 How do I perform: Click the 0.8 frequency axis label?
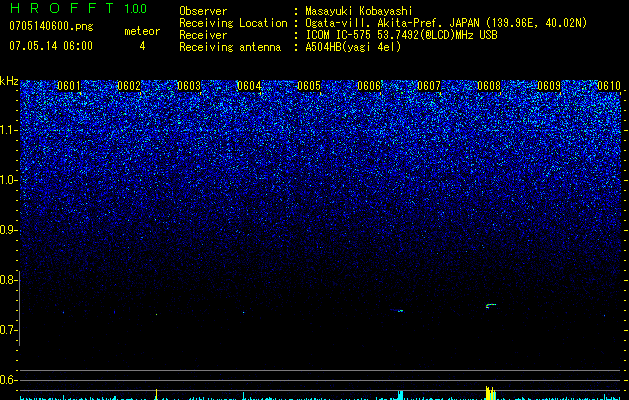click(9, 280)
